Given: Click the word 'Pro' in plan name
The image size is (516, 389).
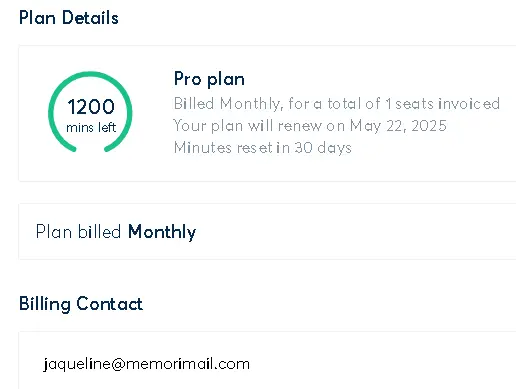Looking at the screenshot, I should click(x=188, y=79).
